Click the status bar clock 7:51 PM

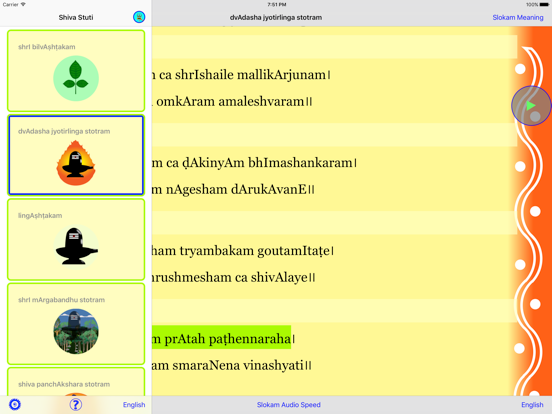276,5
